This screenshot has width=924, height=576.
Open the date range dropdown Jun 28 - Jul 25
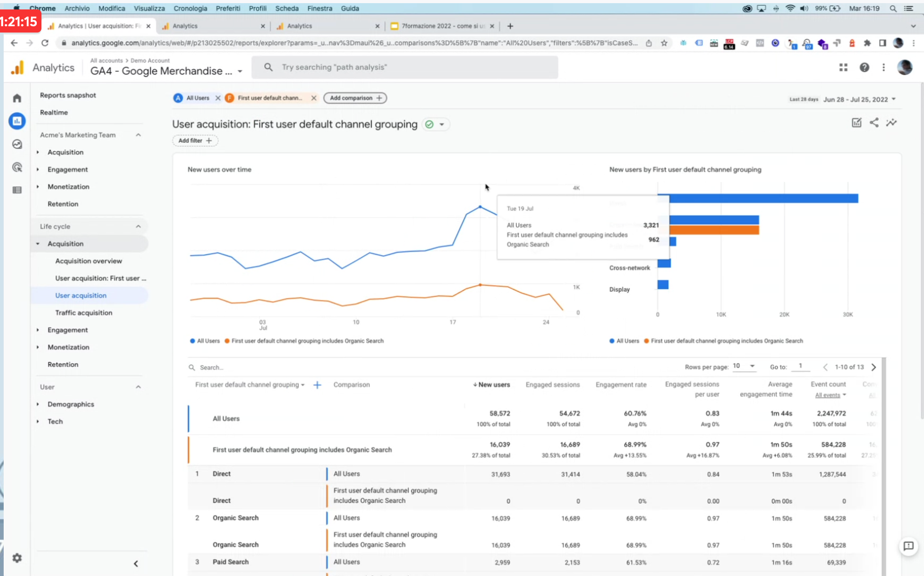tap(859, 99)
